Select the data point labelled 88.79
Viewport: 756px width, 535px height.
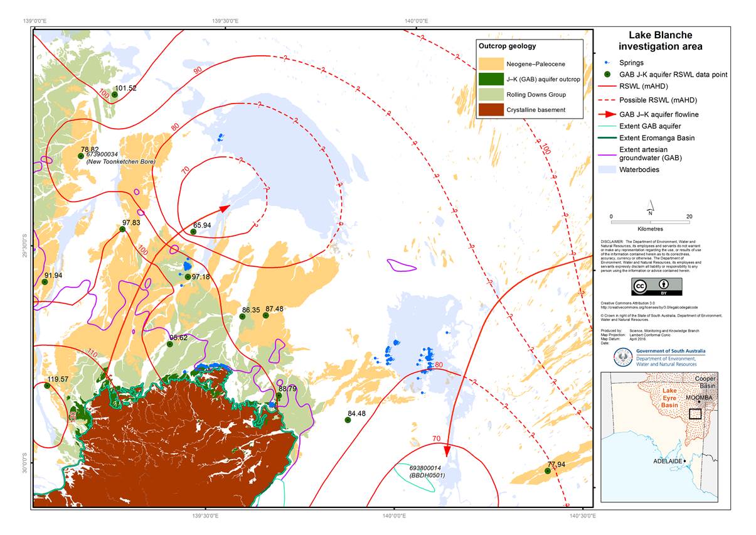click(279, 396)
